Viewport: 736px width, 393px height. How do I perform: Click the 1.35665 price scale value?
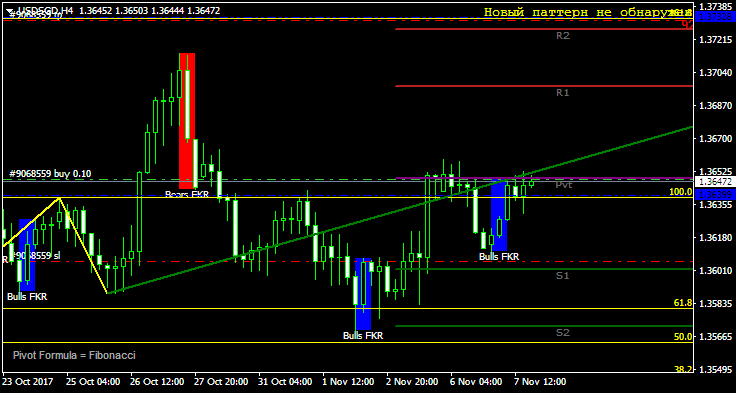[x=715, y=337]
